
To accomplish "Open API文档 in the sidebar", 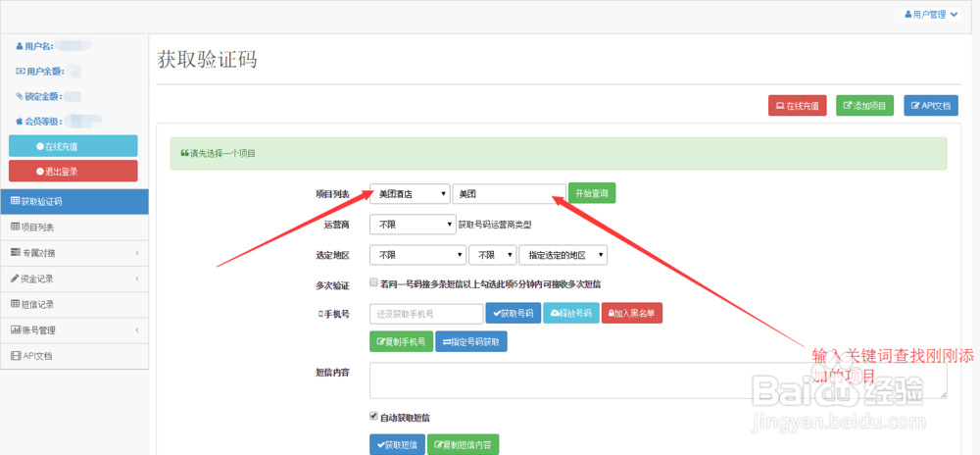I will point(74,356).
